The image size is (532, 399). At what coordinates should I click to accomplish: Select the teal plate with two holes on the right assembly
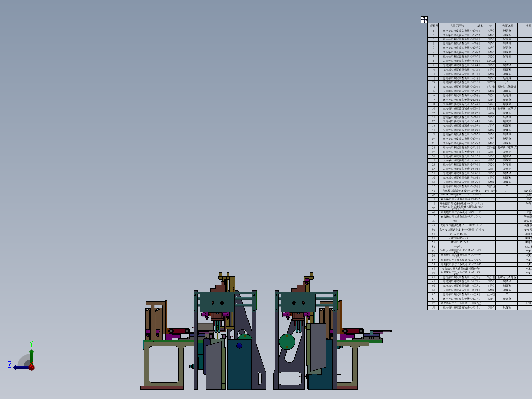point(298,303)
